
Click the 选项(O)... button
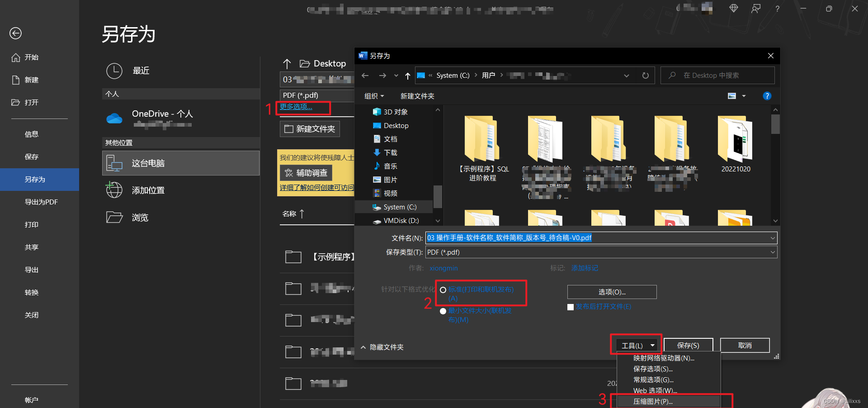[612, 292]
